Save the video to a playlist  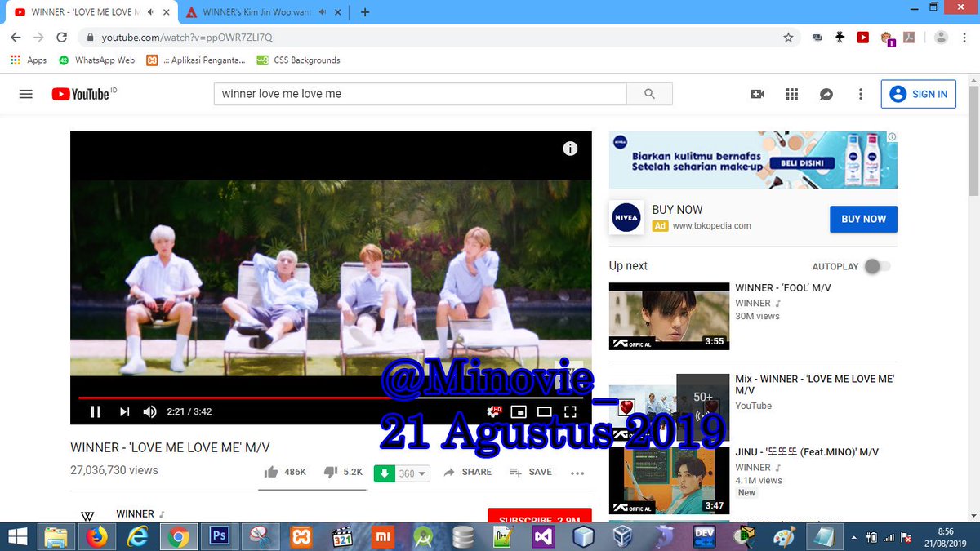[531, 472]
